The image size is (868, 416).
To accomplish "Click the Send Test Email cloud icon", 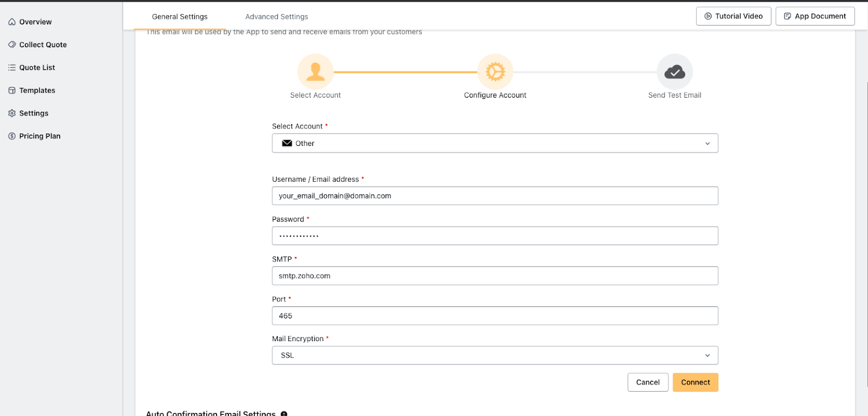I will [674, 72].
